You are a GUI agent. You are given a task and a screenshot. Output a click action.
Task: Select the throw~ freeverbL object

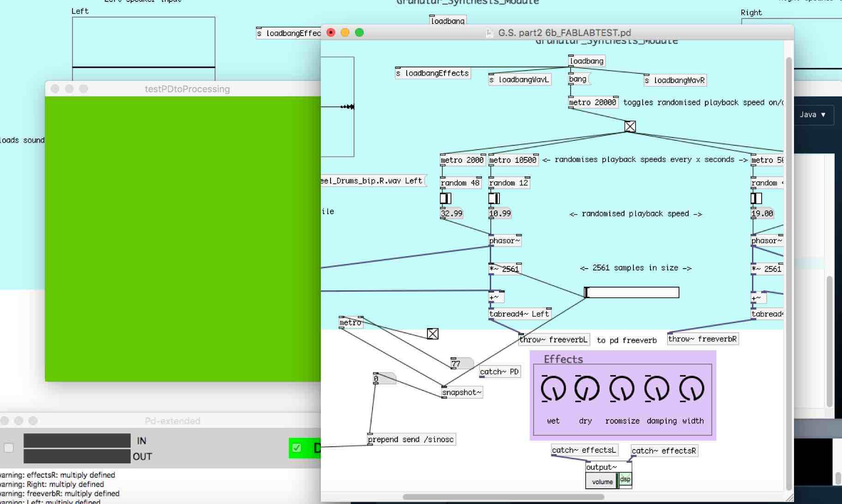coord(554,340)
